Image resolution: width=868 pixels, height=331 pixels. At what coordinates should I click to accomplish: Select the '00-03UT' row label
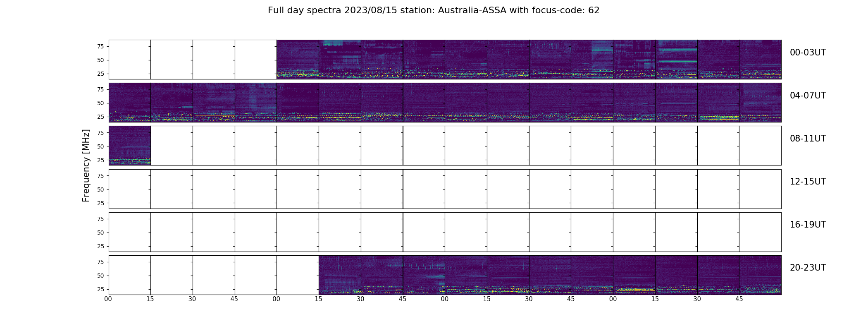click(x=808, y=53)
